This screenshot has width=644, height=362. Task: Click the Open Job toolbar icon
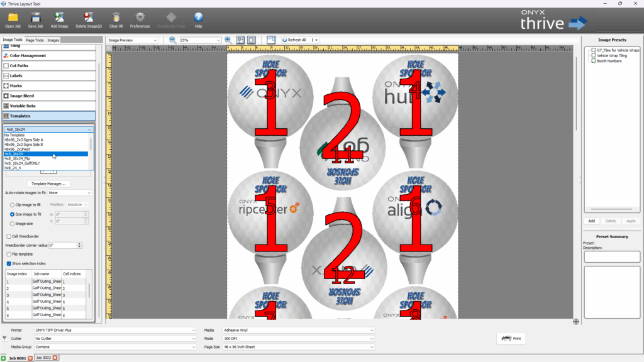tap(13, 18)
